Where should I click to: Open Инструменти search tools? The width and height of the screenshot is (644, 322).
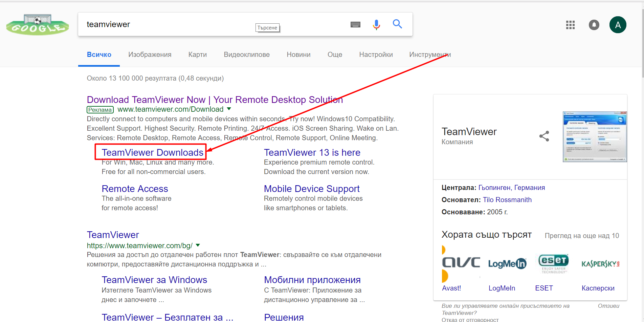tap(430, 55)
